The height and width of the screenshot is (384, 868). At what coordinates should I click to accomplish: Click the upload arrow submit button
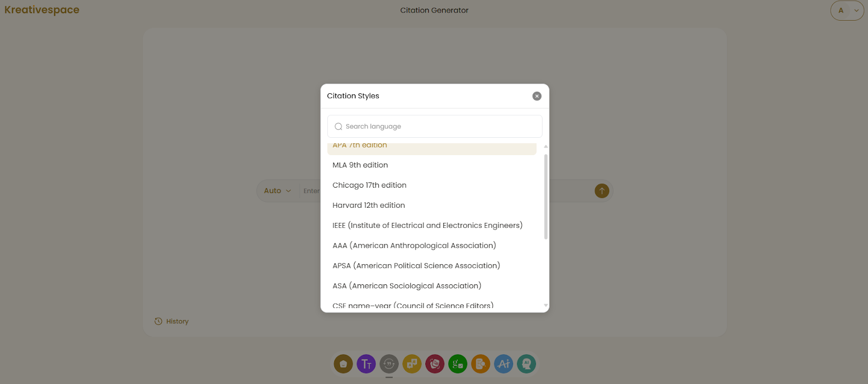coord(601,190)
